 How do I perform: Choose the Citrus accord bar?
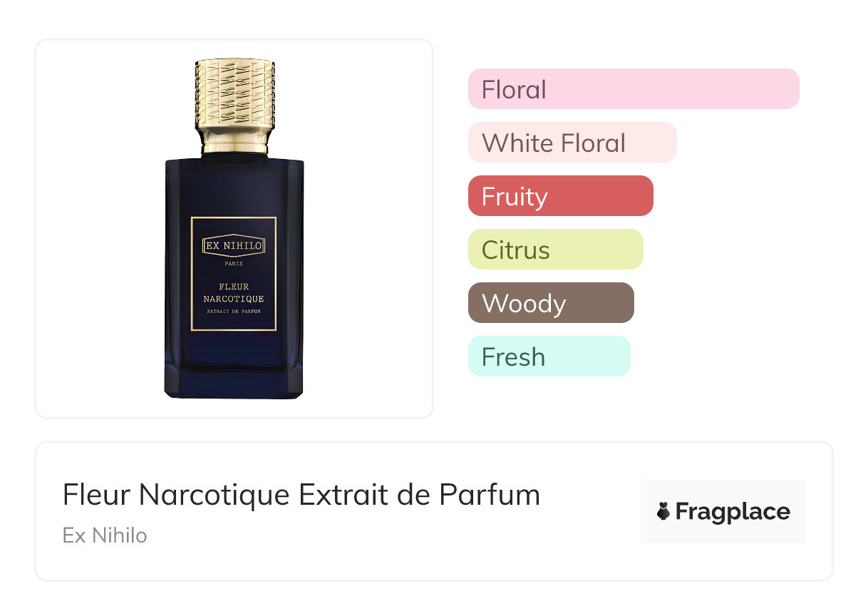[556, 250]
